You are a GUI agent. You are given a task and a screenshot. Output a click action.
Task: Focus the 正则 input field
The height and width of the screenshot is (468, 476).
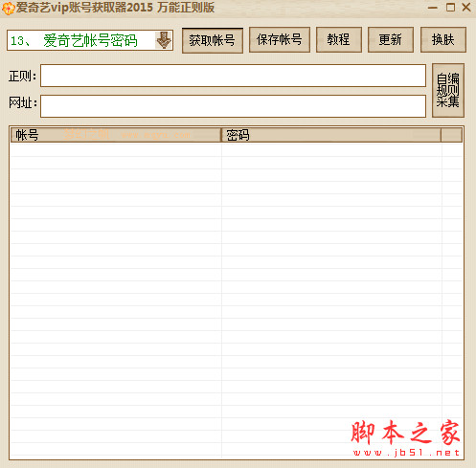(233, 76)
